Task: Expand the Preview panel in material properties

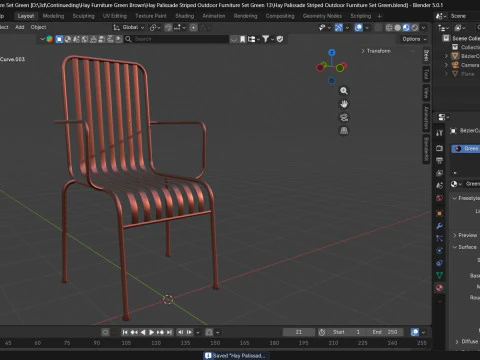Action: 465,235
